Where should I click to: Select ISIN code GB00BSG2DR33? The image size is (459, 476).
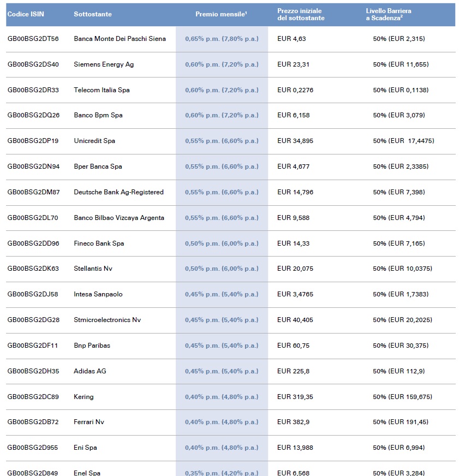pos(33,90)
